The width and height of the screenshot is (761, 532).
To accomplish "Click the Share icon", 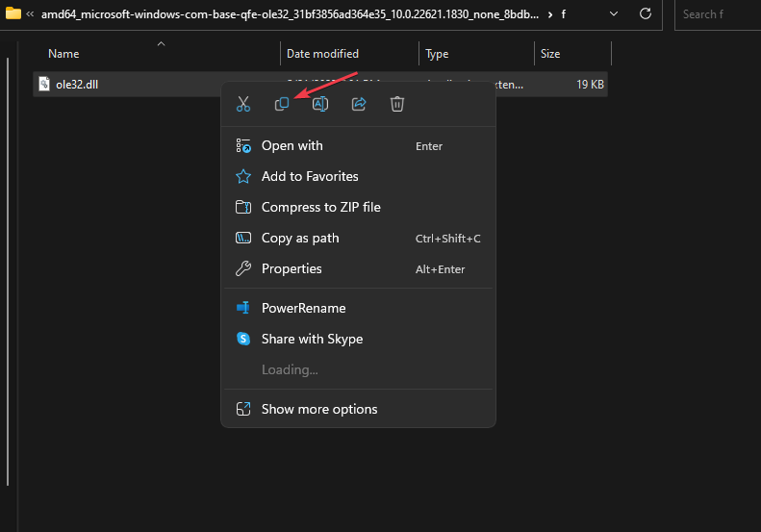I will [359, 104].
